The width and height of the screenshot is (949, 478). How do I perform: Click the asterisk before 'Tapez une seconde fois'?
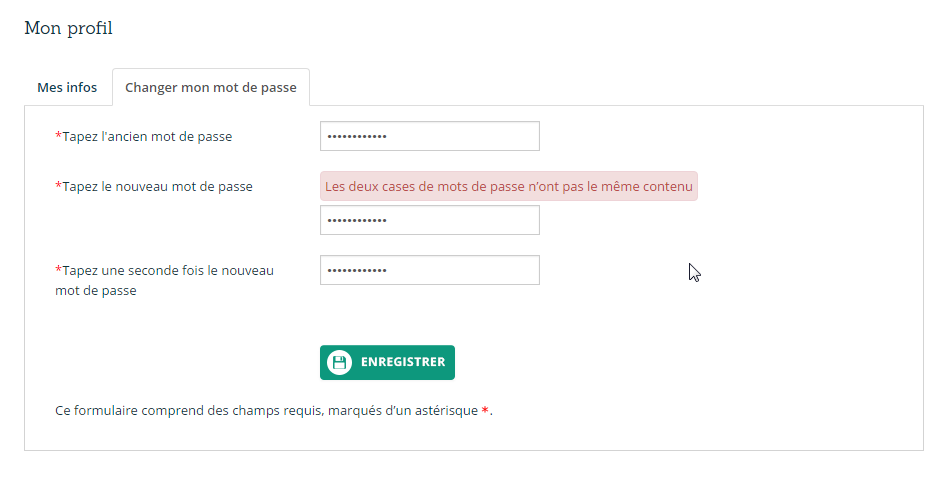pos(58,270)
